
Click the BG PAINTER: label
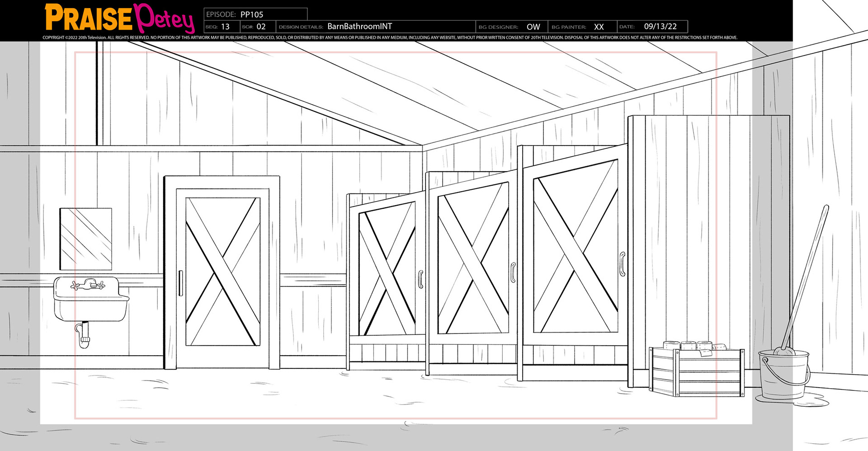point(569,27)
